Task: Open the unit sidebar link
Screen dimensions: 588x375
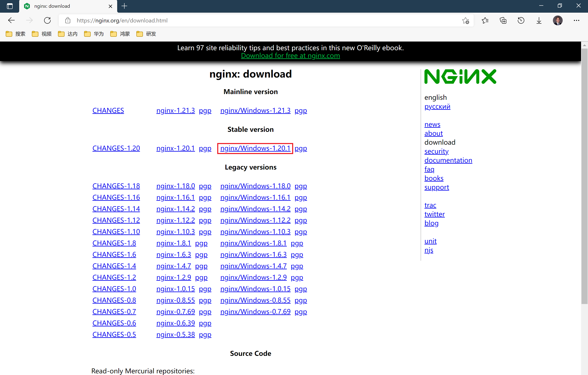Action: [431, 241]
